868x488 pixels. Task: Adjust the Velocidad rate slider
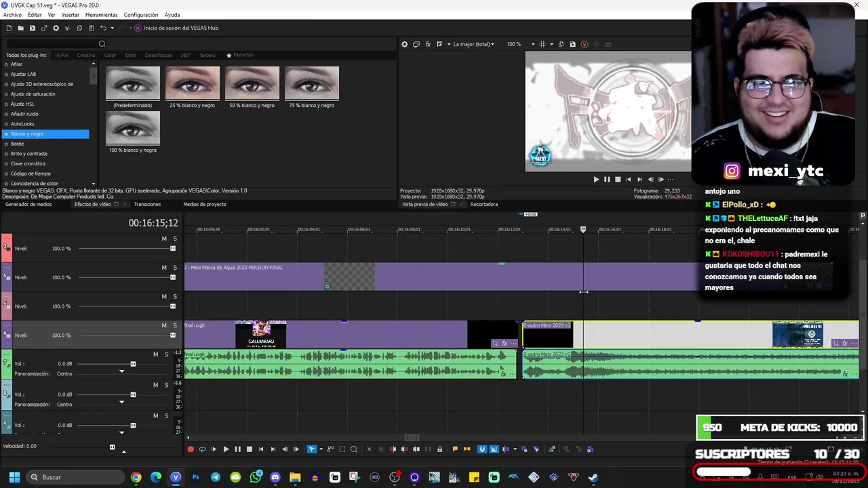[x=113, y=447]
